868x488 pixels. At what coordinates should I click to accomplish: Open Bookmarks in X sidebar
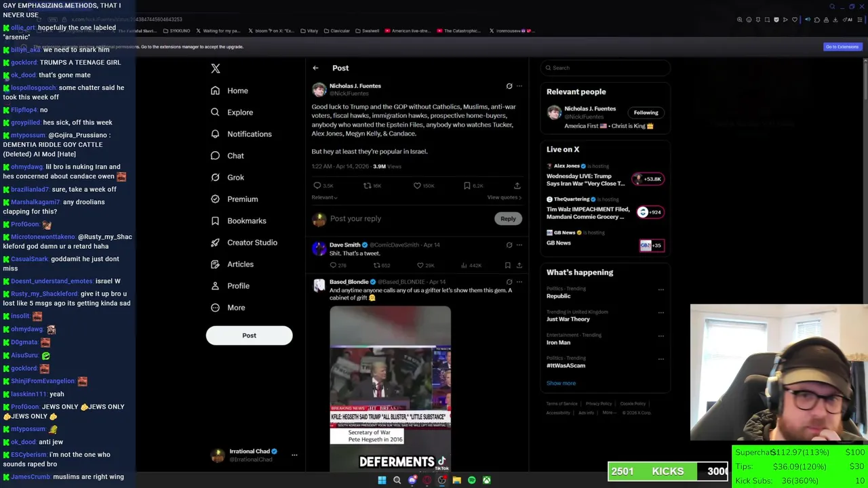tap(238, 221)
